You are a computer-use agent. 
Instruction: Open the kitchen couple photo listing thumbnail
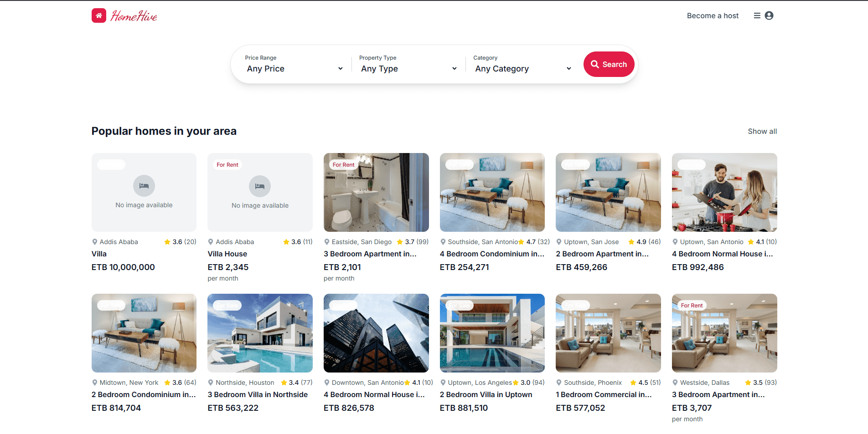tap(724, 192)
